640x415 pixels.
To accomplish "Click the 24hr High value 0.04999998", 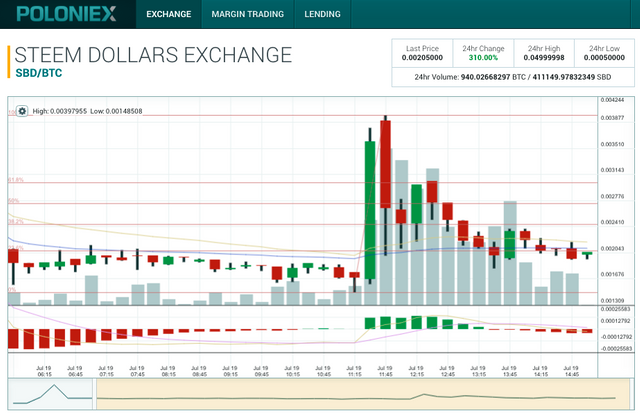I will click(544, 58).
